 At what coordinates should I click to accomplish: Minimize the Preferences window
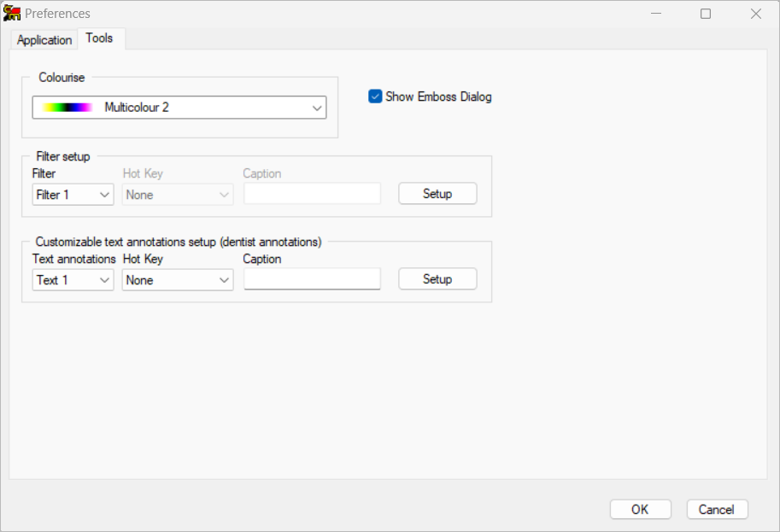pos(656,14)
